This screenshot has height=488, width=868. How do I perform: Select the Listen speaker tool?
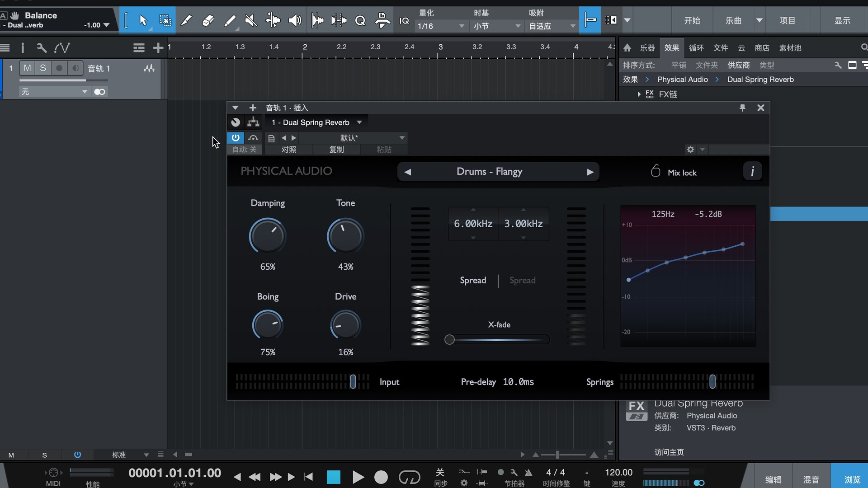tap(295, 20)
